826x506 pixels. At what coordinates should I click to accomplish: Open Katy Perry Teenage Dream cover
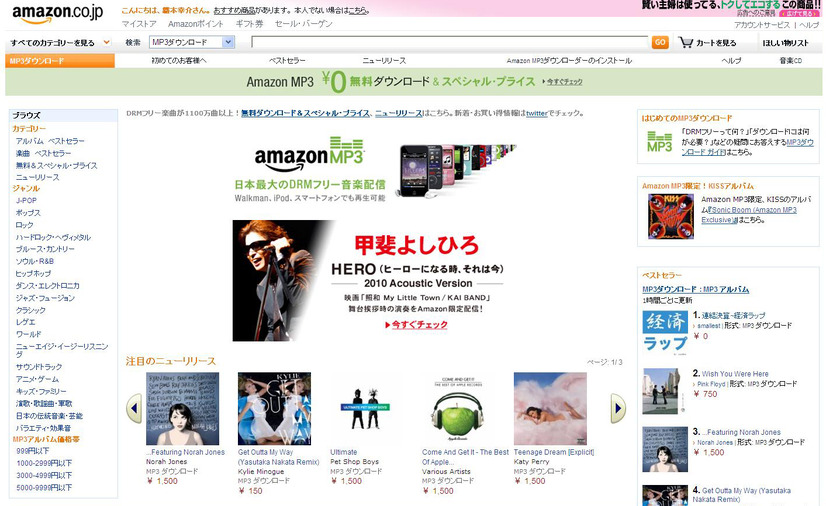[550, 409]
